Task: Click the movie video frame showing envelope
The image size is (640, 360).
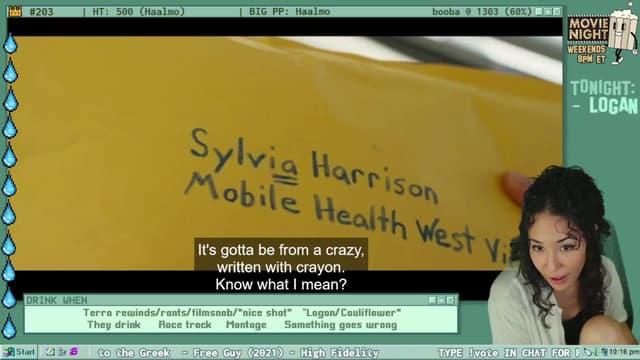Action: (x=284, y=153)
